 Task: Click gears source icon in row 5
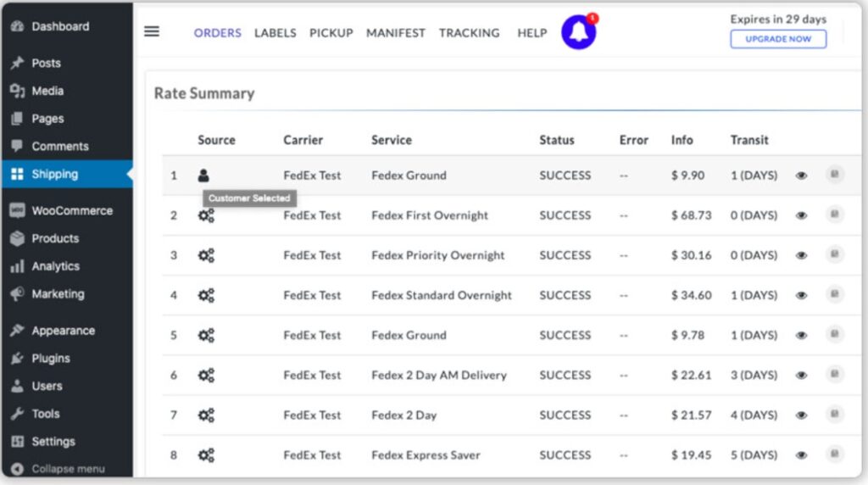pos(206,335)
